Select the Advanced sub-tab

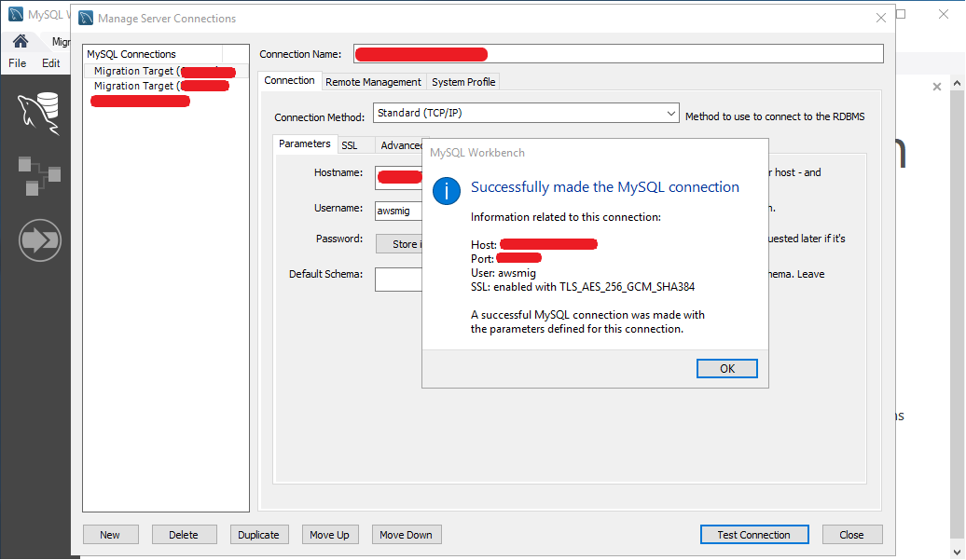pos(401,145)
